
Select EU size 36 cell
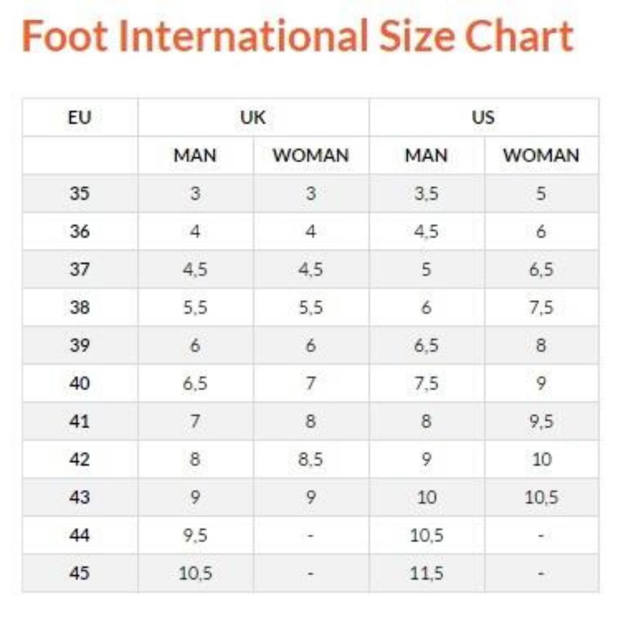click(x=80, y=231)
